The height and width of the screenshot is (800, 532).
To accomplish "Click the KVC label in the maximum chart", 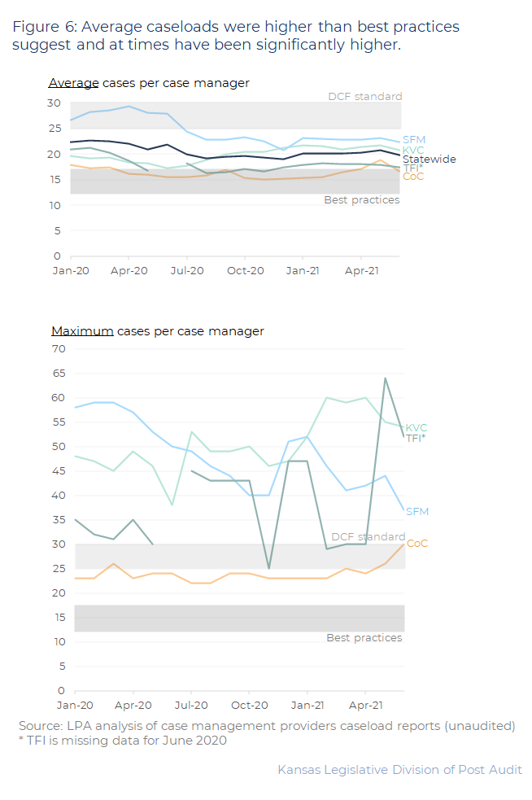I will pyautogui.click(x=416, y=428).
